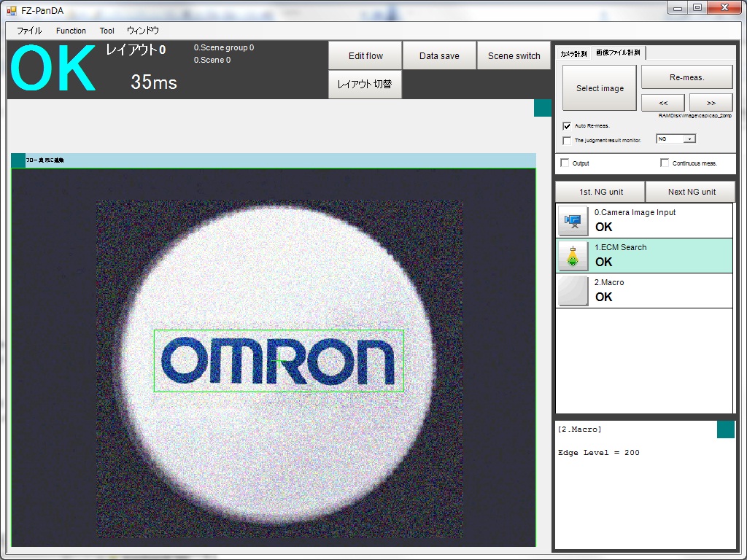747x560 pixels.
Task: Click the レイアウト切替 button
Action: [365, 85]
